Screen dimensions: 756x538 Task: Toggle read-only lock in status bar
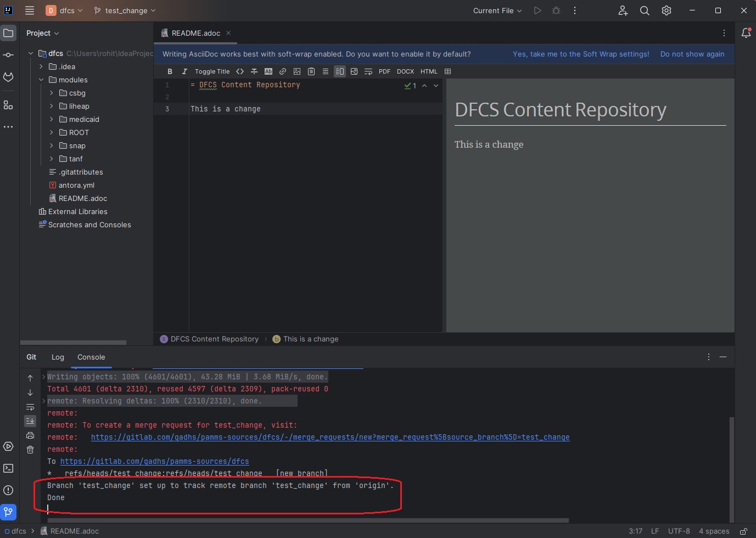point(743,531)
